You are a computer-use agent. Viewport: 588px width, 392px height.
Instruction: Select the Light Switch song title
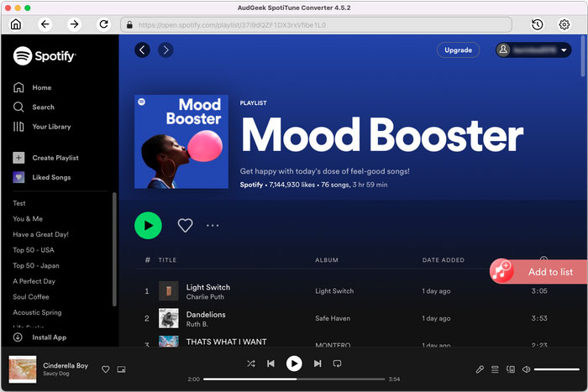[208, 287]
